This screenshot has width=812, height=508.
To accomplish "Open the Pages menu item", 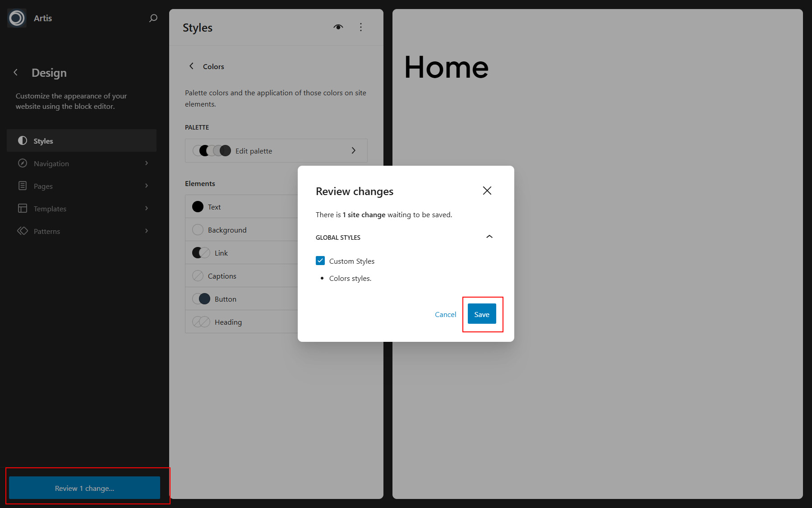I will [43, 186].
